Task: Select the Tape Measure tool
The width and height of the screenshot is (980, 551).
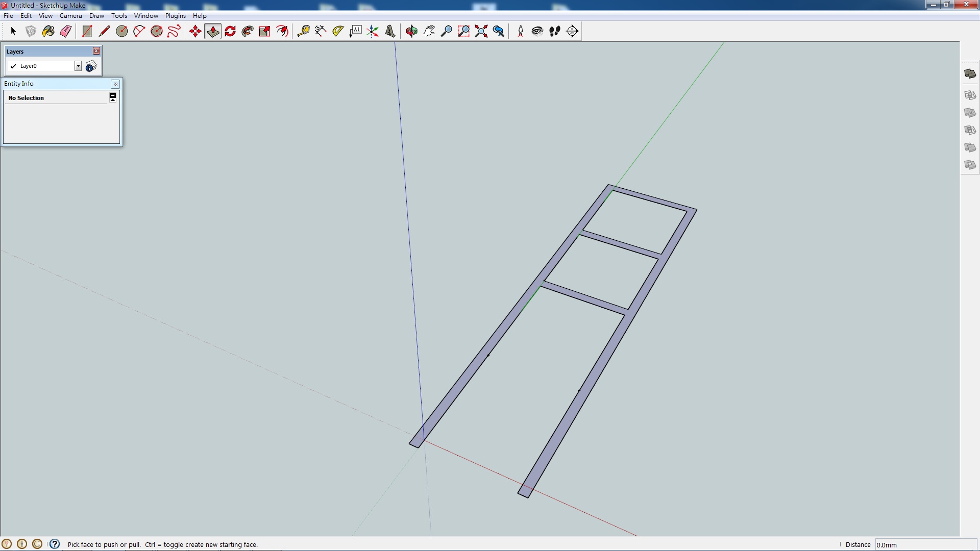Action: point(303,31)
